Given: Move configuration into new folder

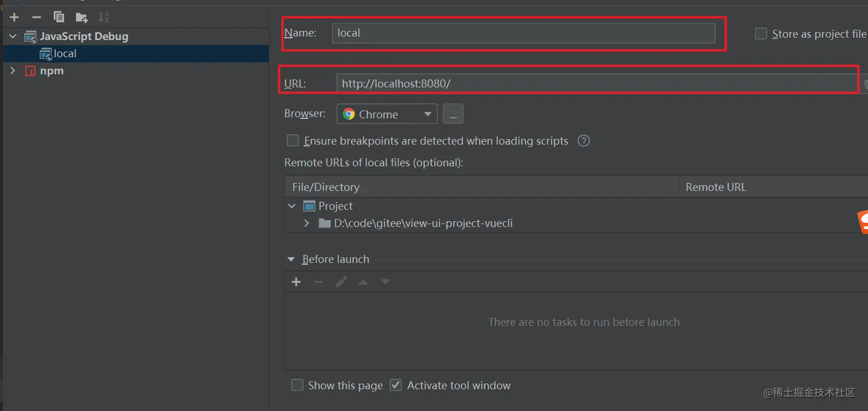Looking at the screenshot, I should pos(82,17).
